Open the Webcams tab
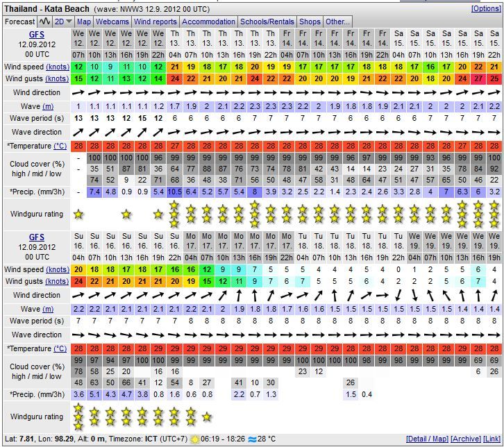 click(x=112, y=22)
